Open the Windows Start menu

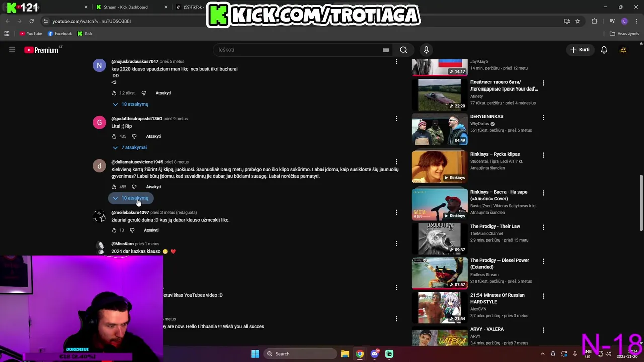point(255,354)
